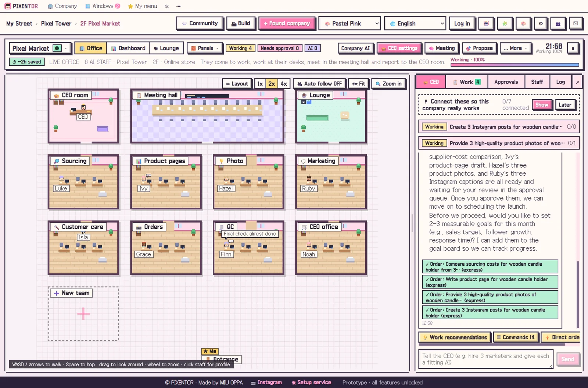Click staff character Luke in Sourcing room
The image size is (588, 388).
tap(61, 179)
